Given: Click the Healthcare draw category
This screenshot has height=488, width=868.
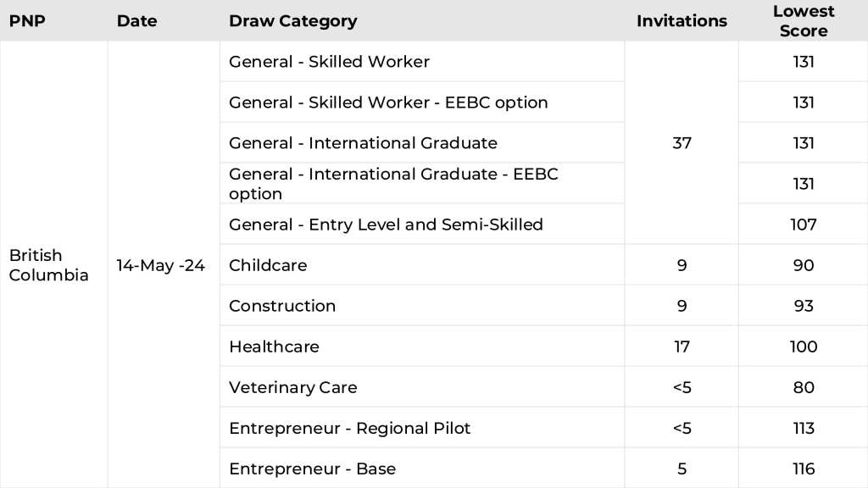Looking at the screenshot, I should [274, 347].
